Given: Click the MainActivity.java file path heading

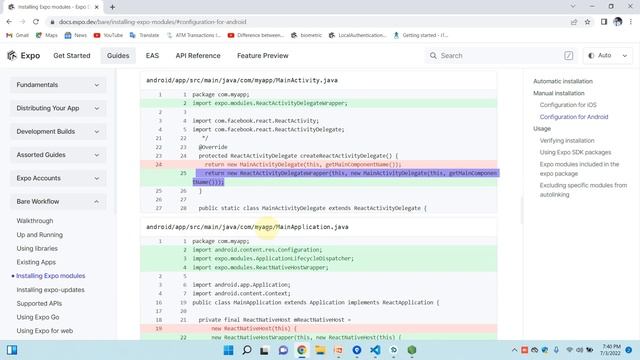Looking at the screenshot, I should click(242, 80).
